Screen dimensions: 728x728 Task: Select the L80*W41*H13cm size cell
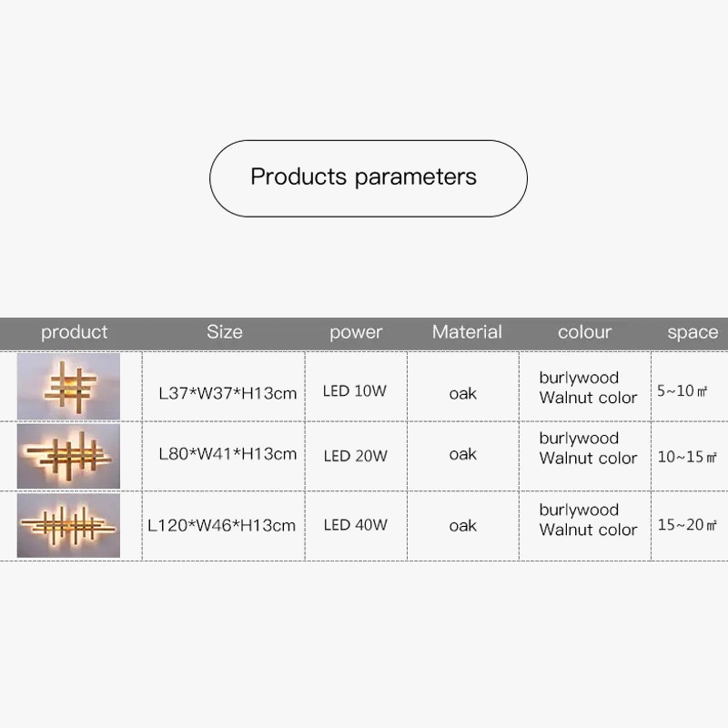pyautogui.click(x=227, y=453)
